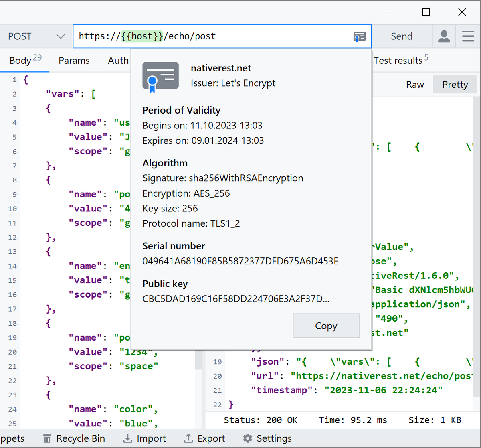Select the Raw response view

[415, 85]
